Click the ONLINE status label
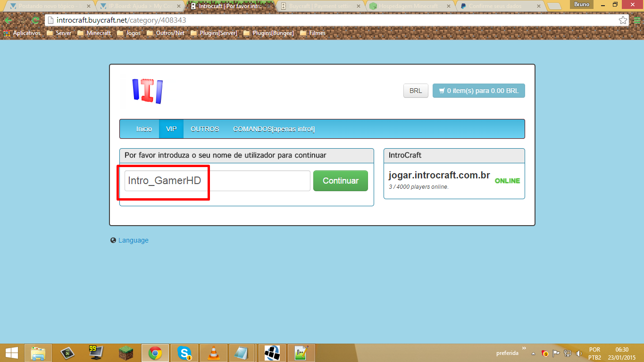This screenshot has height=362, width=644. coord(507,181)
